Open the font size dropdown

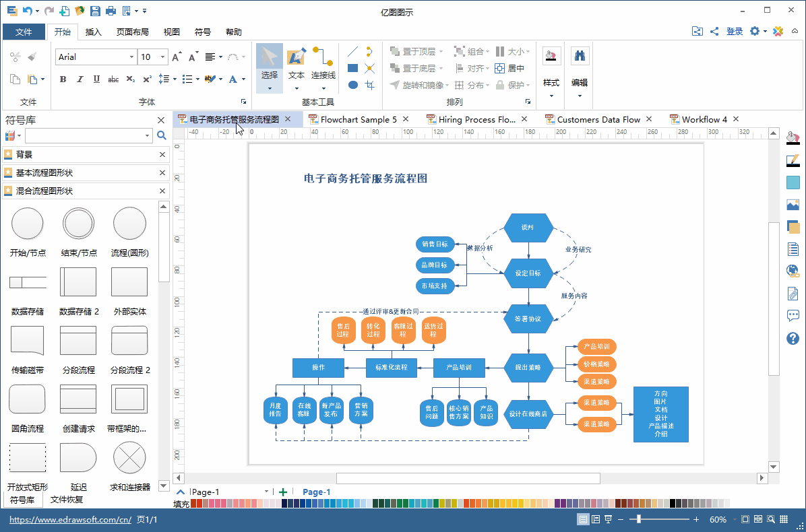pos(161,57)
